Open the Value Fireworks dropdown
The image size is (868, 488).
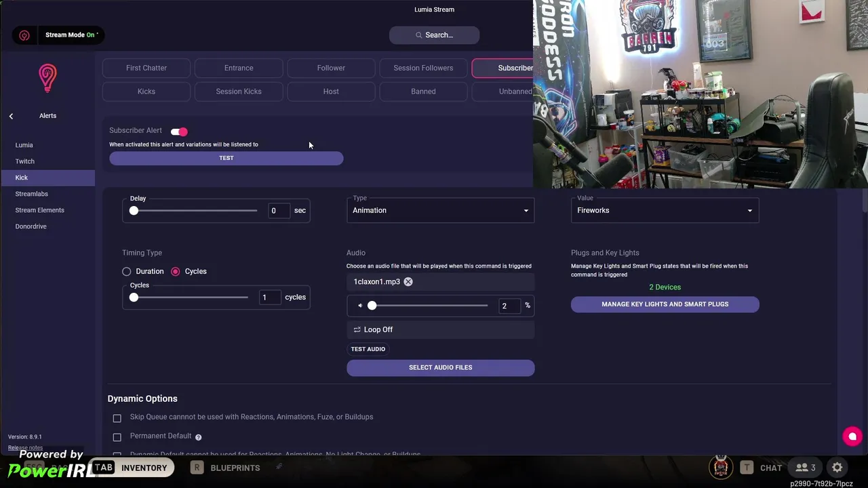coord(665,209)
